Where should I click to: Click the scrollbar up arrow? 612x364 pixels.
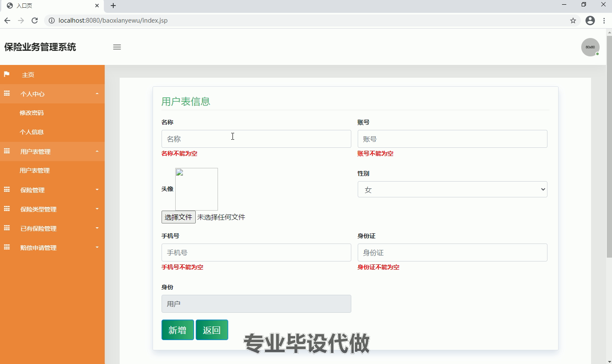pyautogui.click(x=609, y=32)
